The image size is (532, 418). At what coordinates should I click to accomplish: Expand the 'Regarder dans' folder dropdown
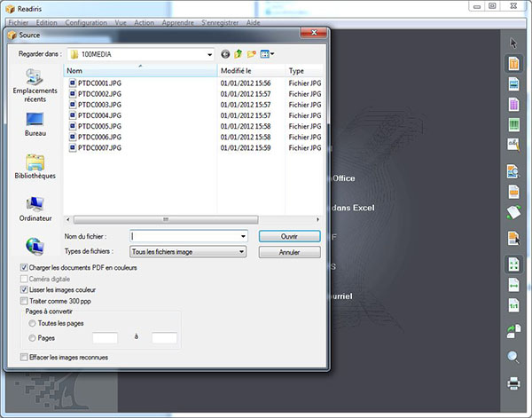click(x=209, y=54)
